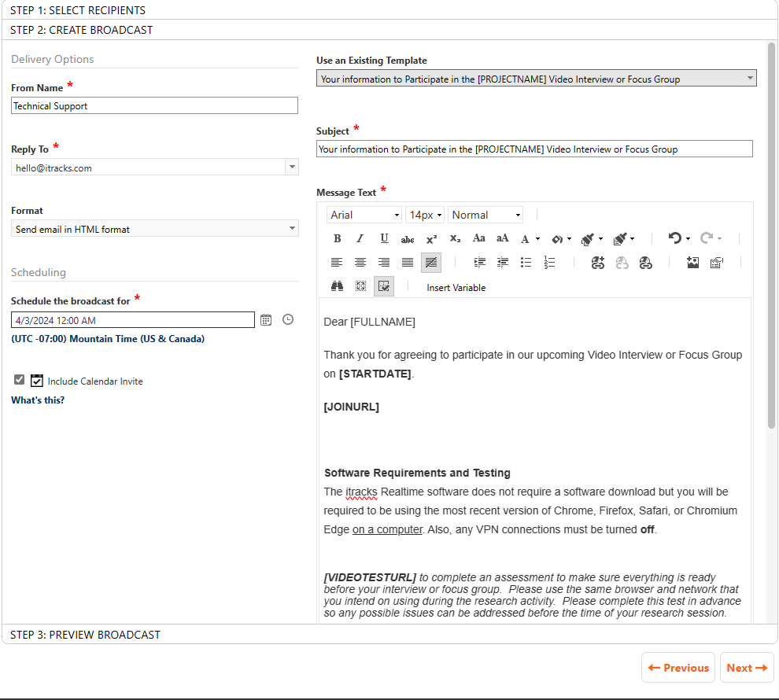Click the Aa capitalize text icon
779x700 pixels.
click(x=478, y=239)
